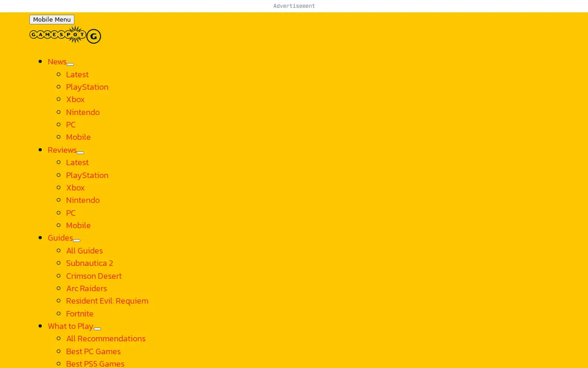The height and width of the screenshot is (368, 588).
Task: Open All Recommendations link
Action: [x=106, y=339]
